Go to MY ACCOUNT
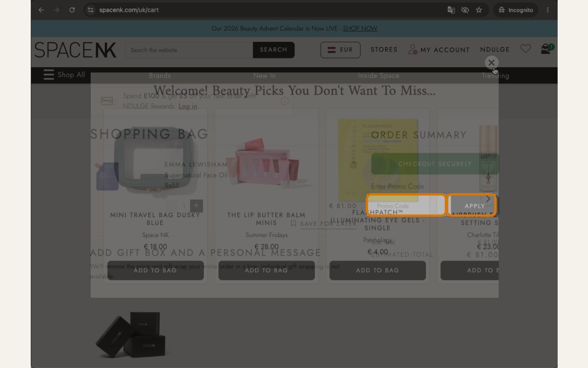 pyautogui.click(x=439, y=50)
